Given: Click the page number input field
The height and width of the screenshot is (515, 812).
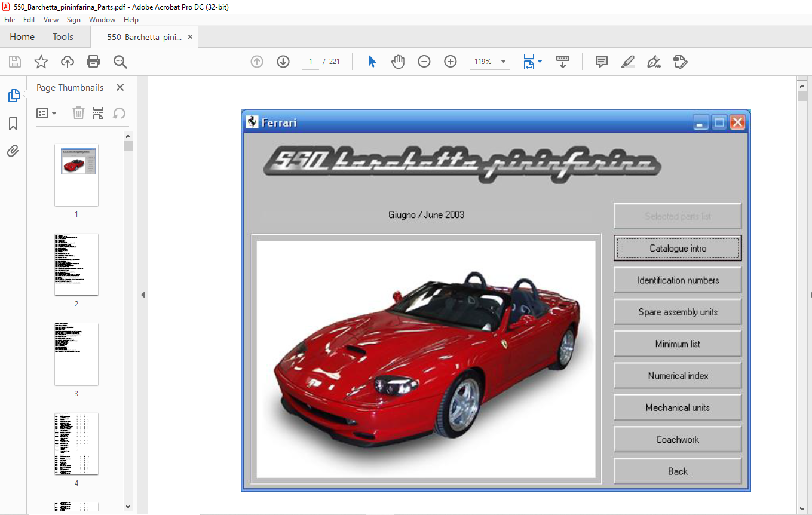Looking at the screenshot, I should click(x=311, y=62).
